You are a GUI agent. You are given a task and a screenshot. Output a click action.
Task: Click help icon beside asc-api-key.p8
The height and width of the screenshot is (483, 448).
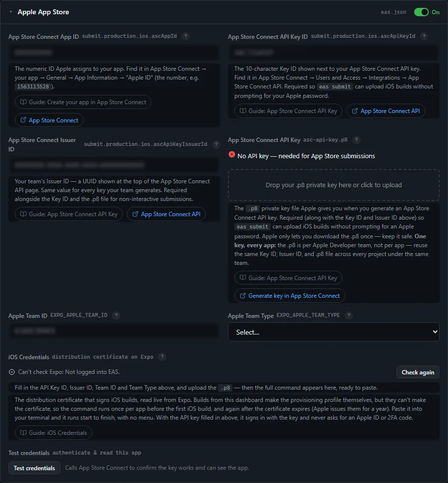pyautogui.click(x=356, y=140)
